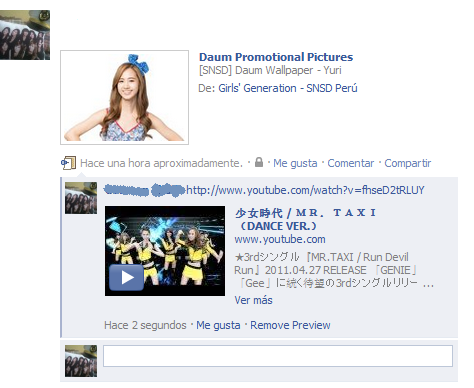Expand description with Ver más

click(253, 300)
